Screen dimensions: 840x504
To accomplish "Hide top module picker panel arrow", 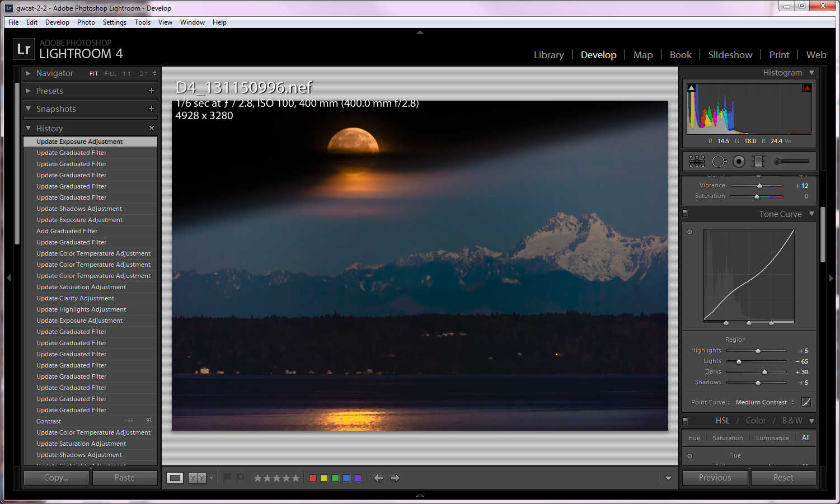I will [420, 32].
